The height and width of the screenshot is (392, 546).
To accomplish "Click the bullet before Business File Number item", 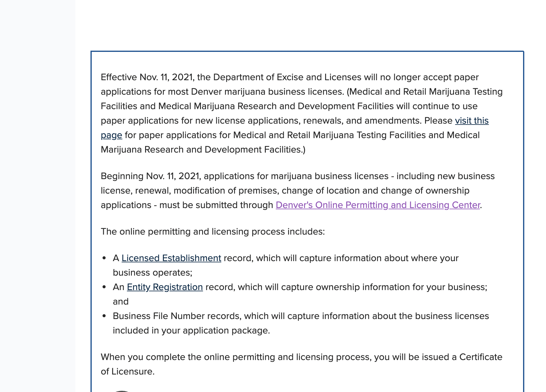I will click(x=104, y=316).
